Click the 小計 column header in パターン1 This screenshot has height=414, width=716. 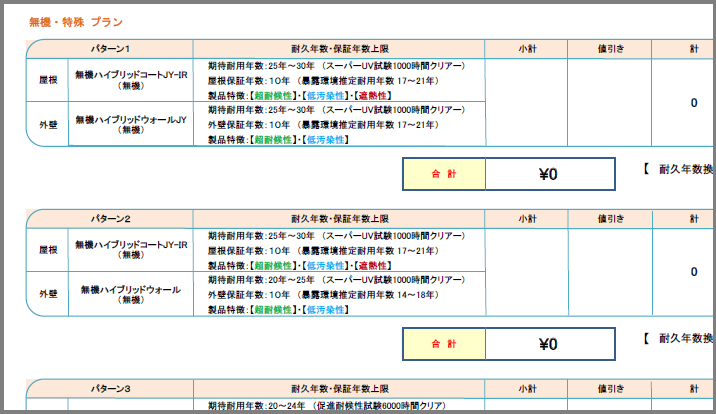pyautogui.click(x=526, y=48)
